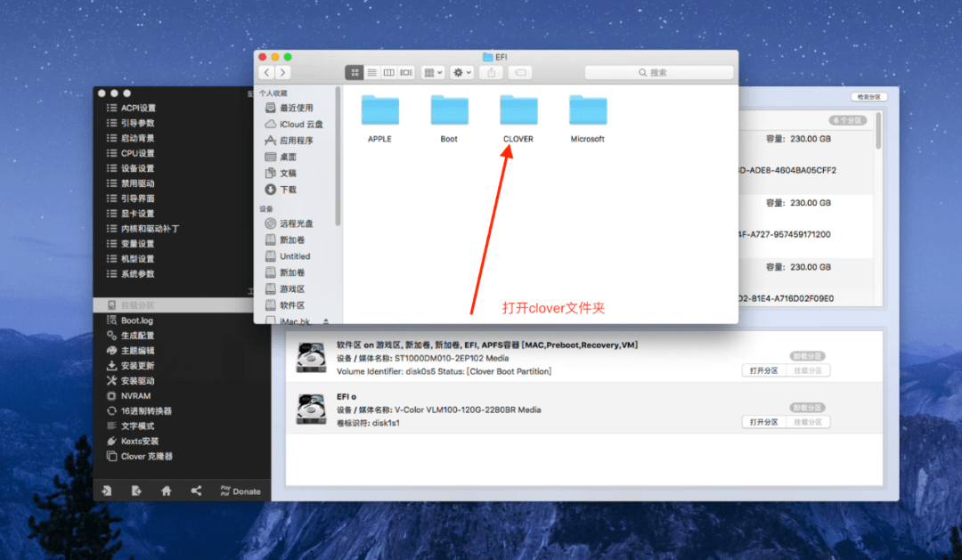Eject the iMac.bk volume
962x560 pixels.
tap(326, 321)
